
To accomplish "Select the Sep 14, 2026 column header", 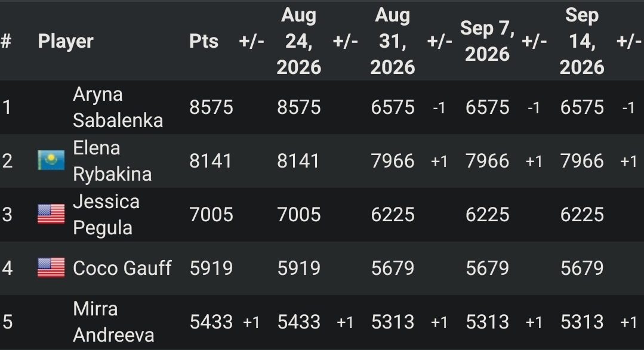I will click(581, 41).
